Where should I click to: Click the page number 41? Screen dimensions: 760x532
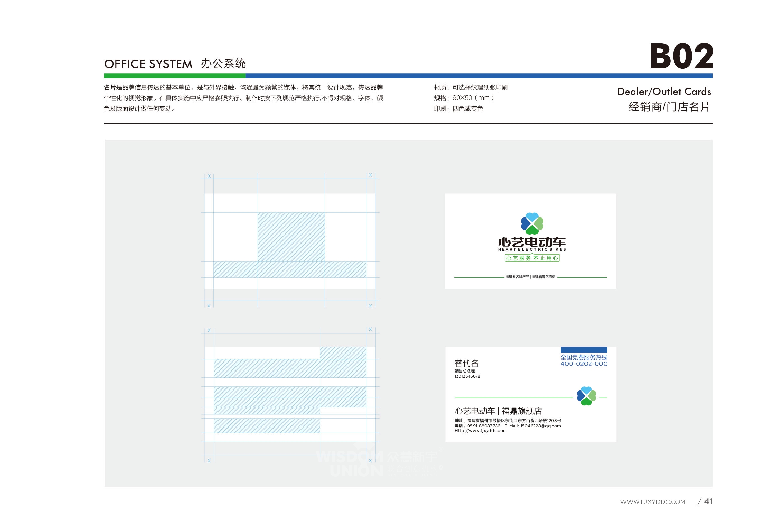coord(708,501)
